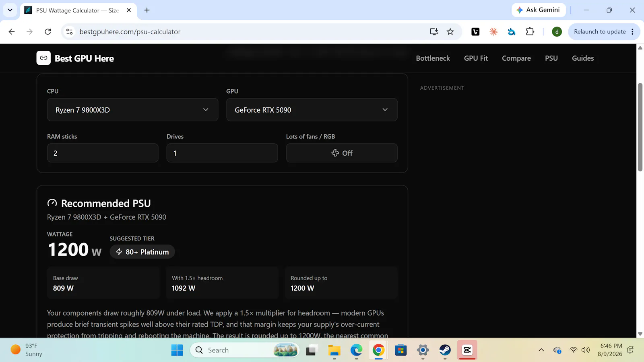
Task: Open the Extensions puzzle icon
Action: (x=530, y=32)
